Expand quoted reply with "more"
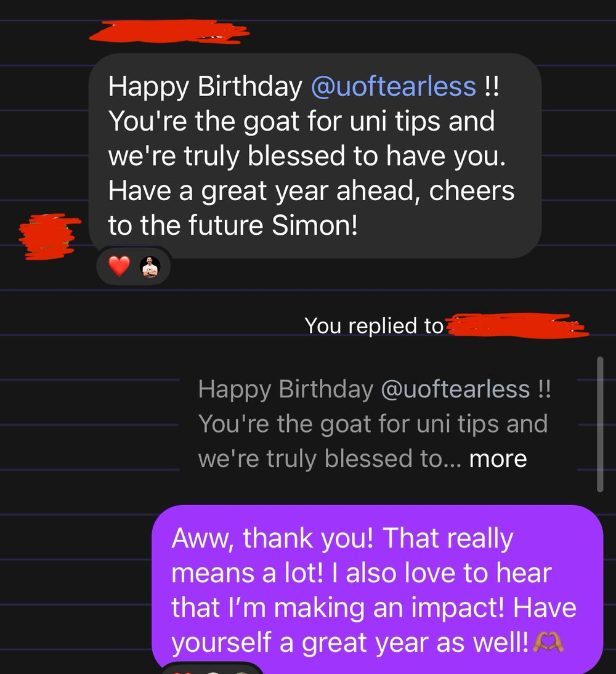 coord(498,459)
